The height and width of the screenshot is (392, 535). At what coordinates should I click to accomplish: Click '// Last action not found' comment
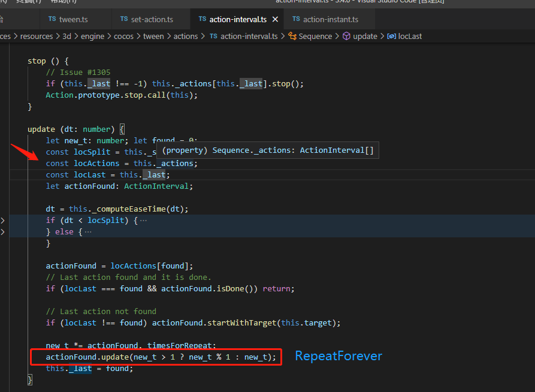pos(101,312)
